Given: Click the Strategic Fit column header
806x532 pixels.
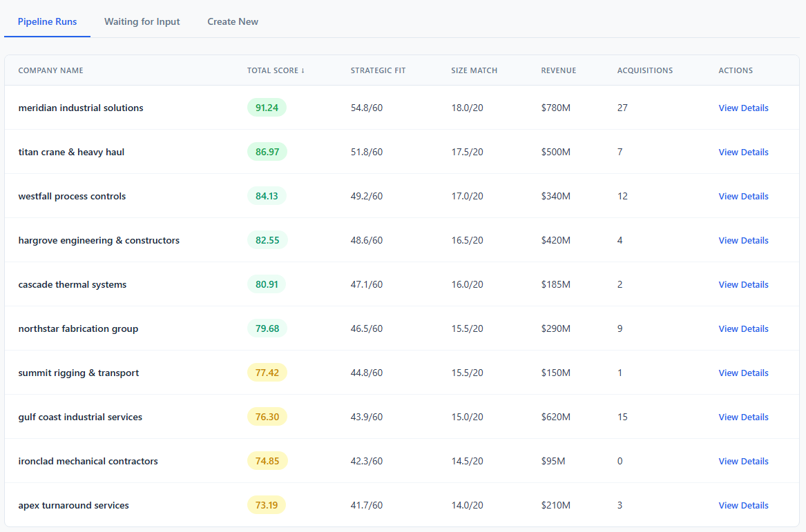Looking at the screenshot, I should pos(378,70).
